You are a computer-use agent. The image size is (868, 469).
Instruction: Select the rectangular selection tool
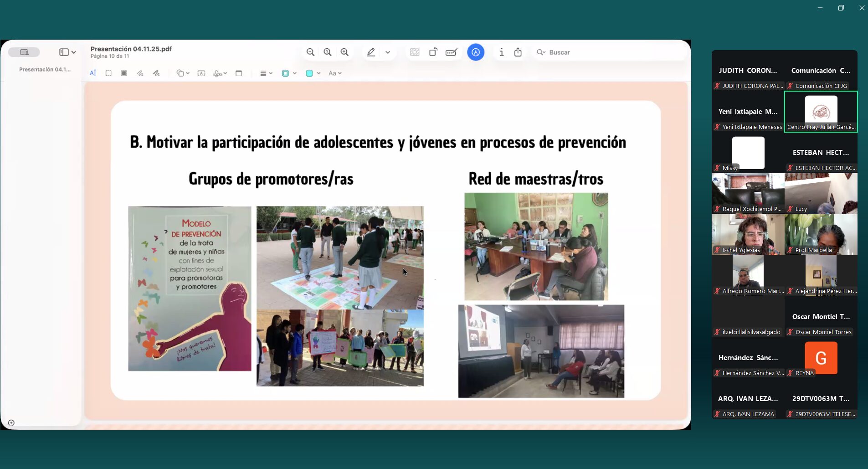coord(108,73)
